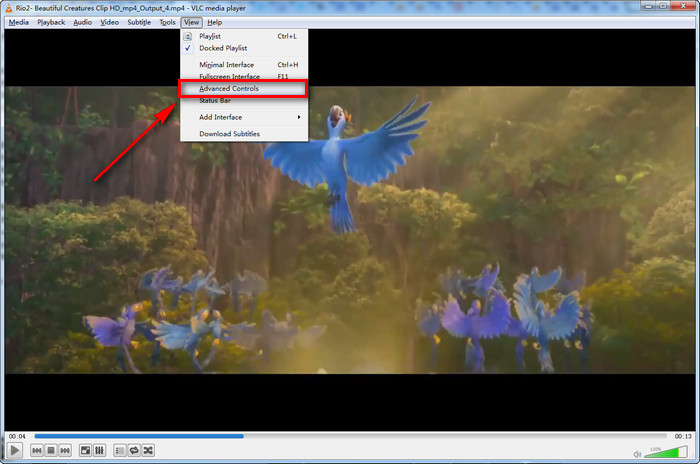Close the open View menu
700x464 pixels.
coord(192,22)
